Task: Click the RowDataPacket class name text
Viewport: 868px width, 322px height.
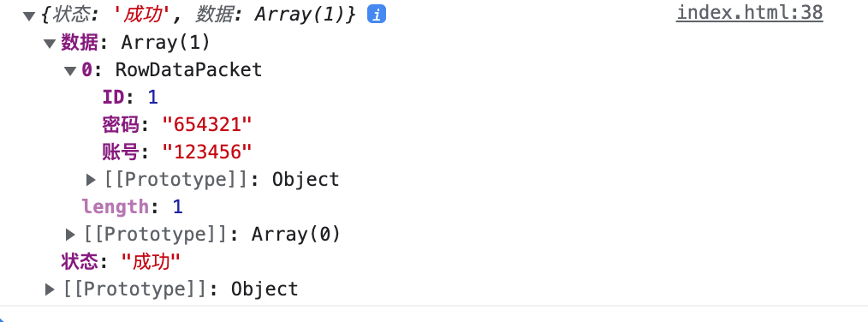Action: [189, 70]
